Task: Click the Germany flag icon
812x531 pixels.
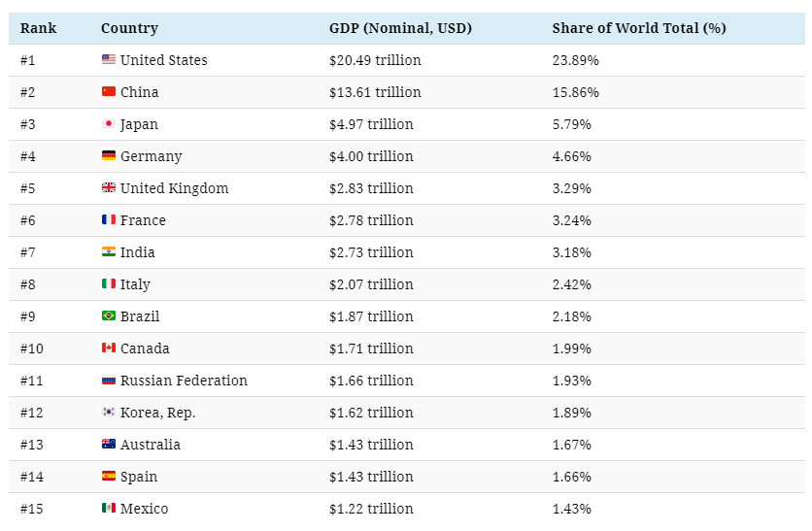Action: [x=109, y=156]
